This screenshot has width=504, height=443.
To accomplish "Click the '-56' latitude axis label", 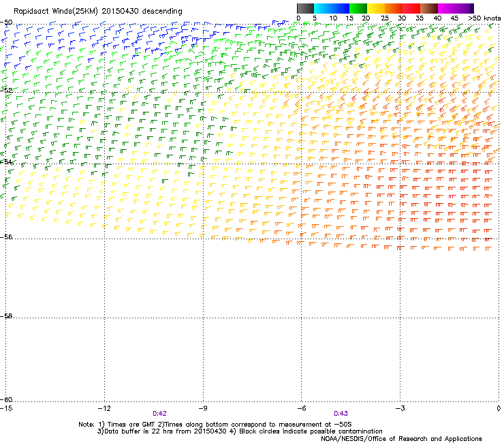I will (x=6, y=237).
